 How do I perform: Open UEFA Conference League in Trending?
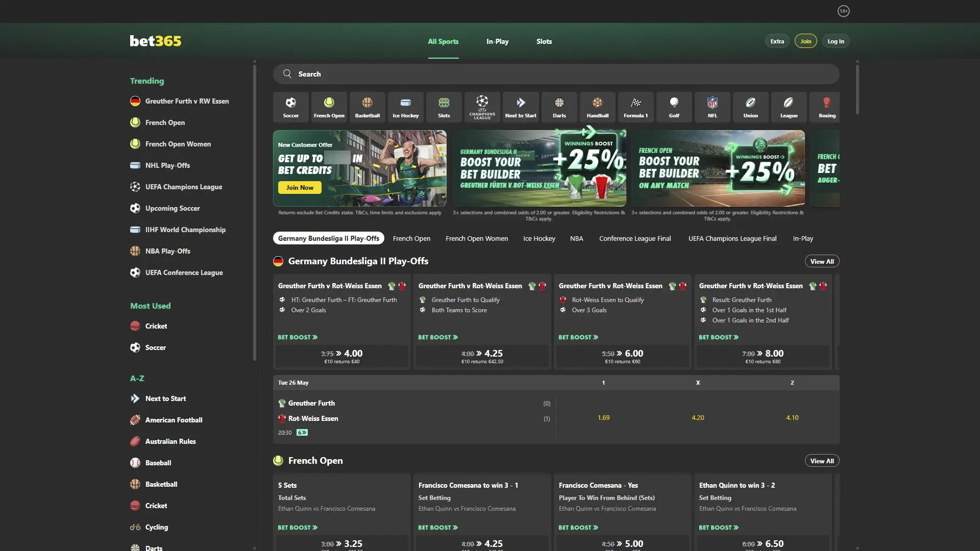pyautogui.click(x=177, y=272)
